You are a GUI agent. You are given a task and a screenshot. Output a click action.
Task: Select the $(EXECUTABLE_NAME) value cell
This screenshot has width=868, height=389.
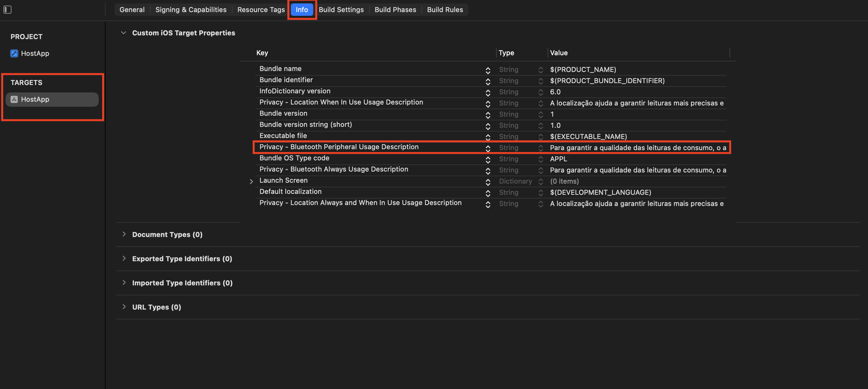coord(588,137)
